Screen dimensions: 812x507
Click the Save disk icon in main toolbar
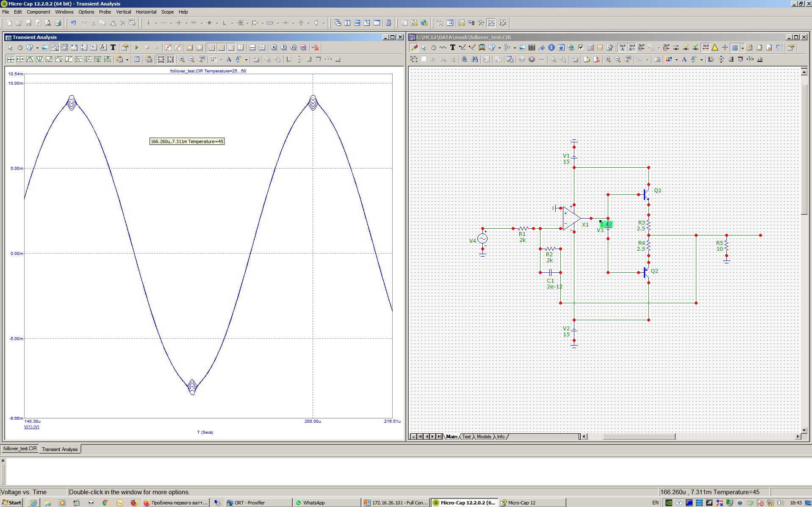(29, 23)
